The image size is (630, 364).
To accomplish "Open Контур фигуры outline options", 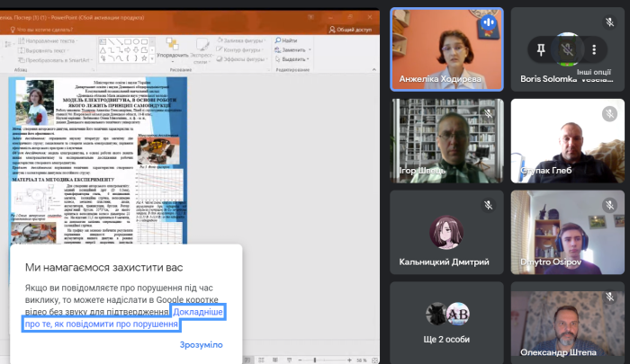I will pyautogui.click(x=240, y=50).
